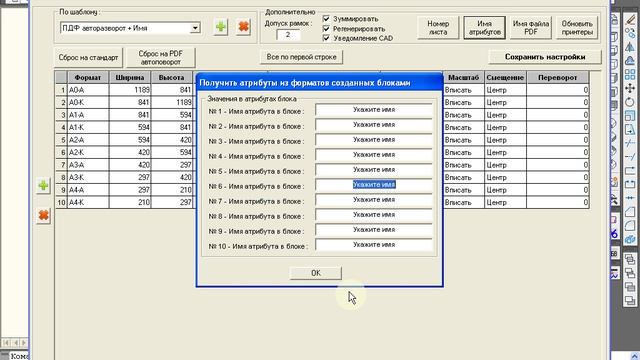This screenshot has width=640, height=360.
Task: Select the Break tool
Action: pos(630,184)
